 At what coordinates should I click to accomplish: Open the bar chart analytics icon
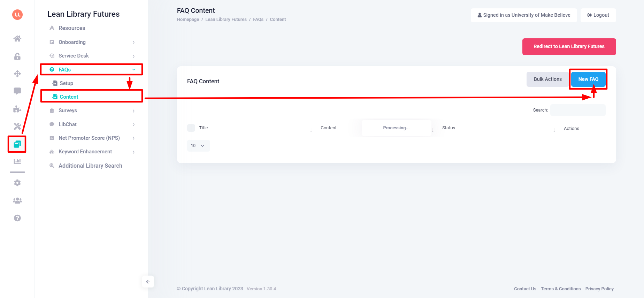(17, 161)
